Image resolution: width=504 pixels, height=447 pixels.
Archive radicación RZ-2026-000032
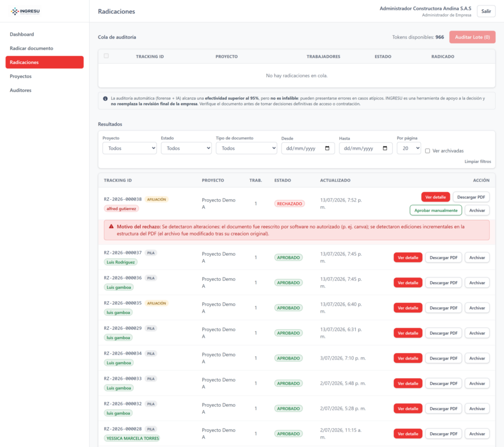[x=477, y=409]
